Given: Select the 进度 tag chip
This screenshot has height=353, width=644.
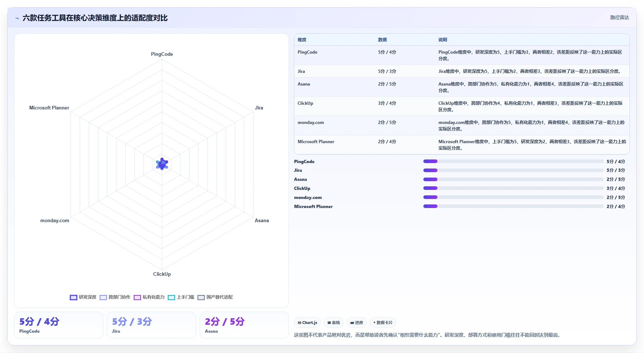Looking at the screenshot, I should [x=357, y=323].
